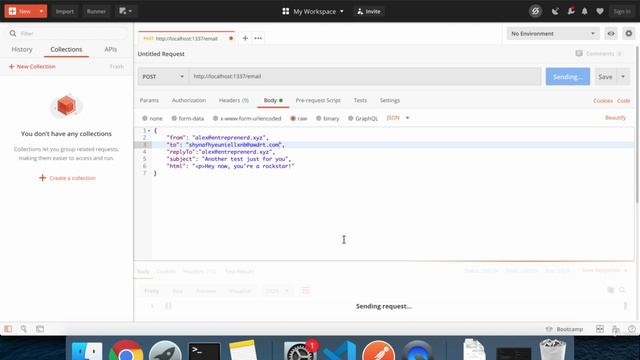Switch to the History tab
This screenshot has height=360, width=640.
(x=22, y=49)
